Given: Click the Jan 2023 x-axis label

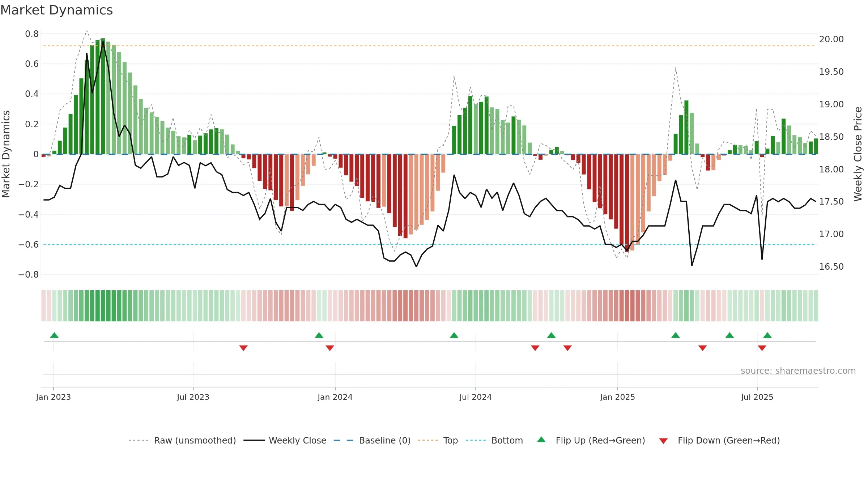Looking at the screenshot, I should [x=54, y=397].
